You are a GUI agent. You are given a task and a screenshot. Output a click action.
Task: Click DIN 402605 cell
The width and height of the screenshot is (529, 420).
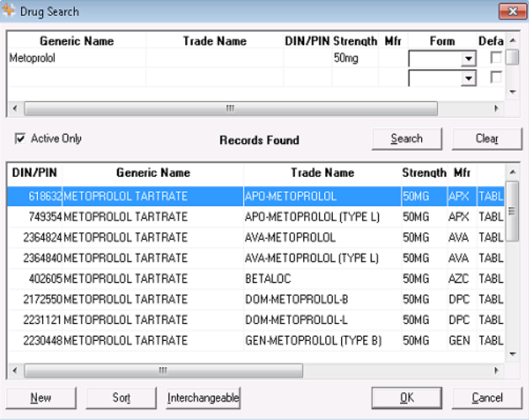[35, 279]
